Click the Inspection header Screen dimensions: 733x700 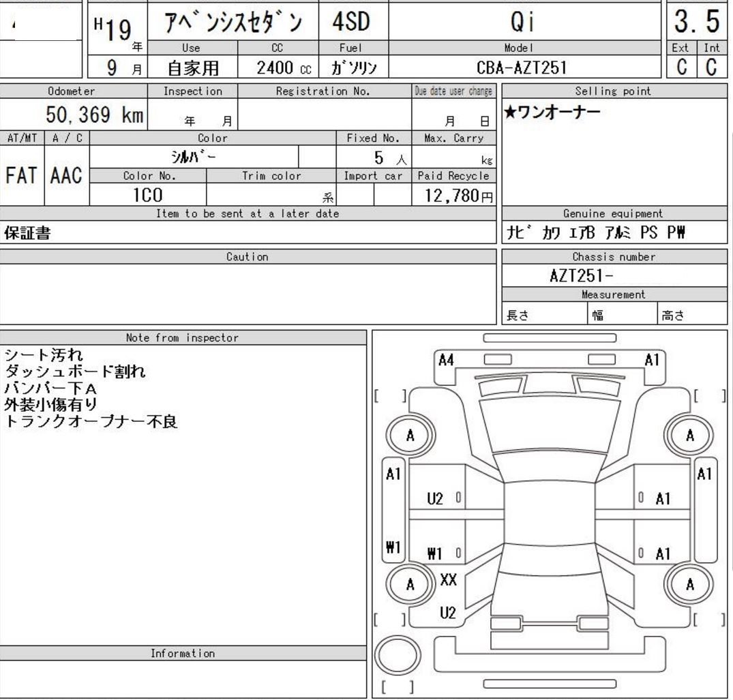point(192,91)
